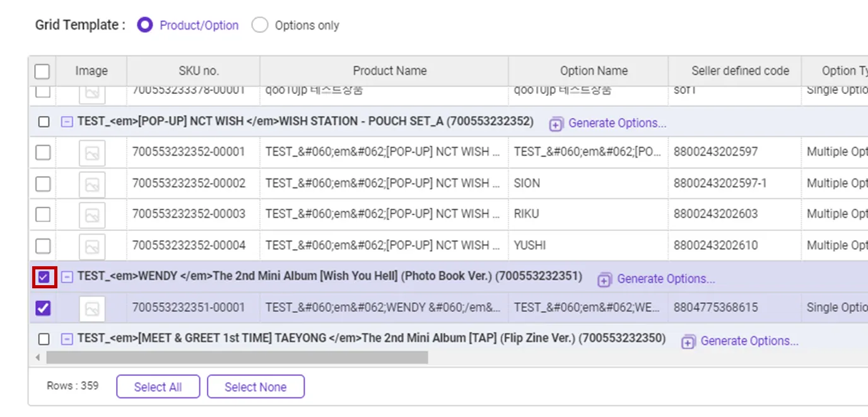Collapse the WENDY Wish You Hell group
This screenshot has width=868, height=417.
(x=67, y=277)
